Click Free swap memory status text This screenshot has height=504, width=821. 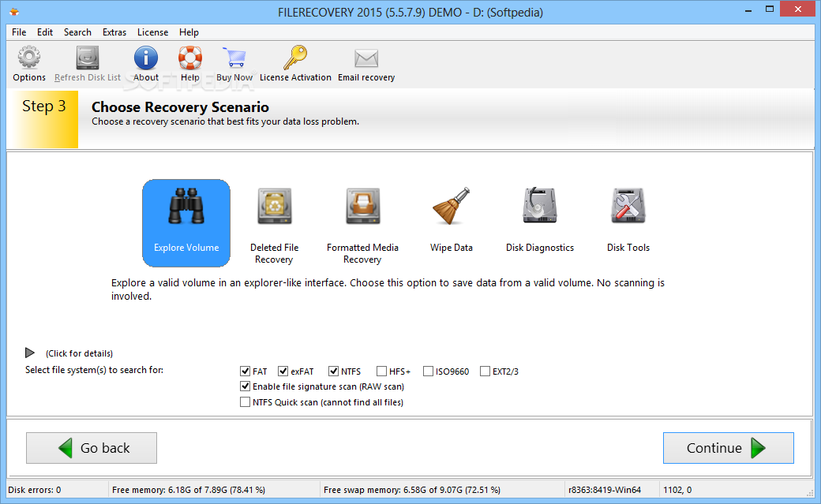coord(411,490)
